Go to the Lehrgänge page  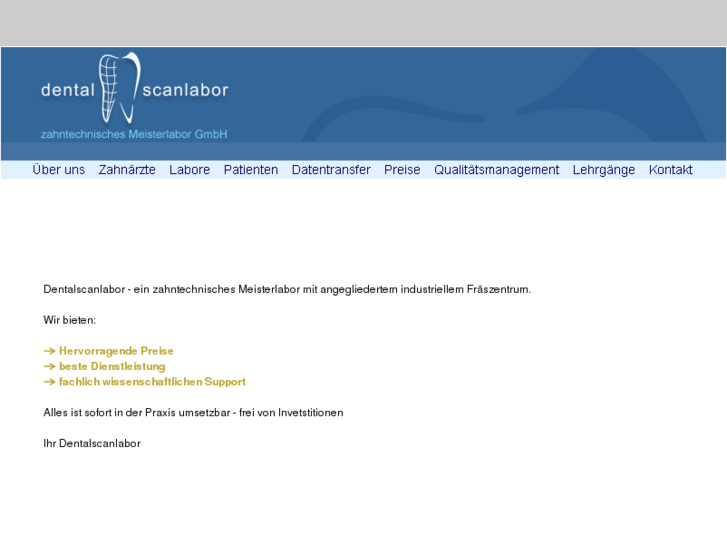604,170
